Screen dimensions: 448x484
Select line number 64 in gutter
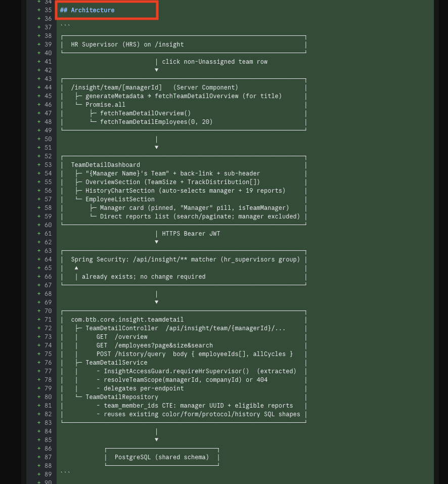48,259
